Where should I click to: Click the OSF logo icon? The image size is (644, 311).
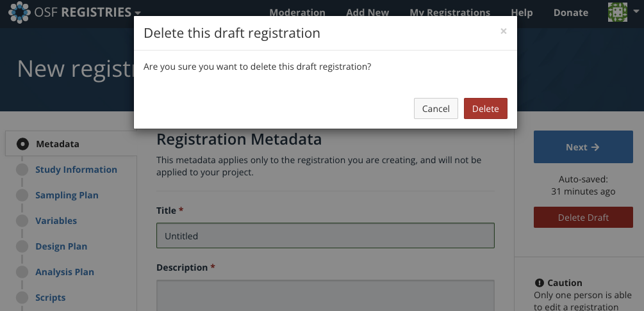pos(19,12)
